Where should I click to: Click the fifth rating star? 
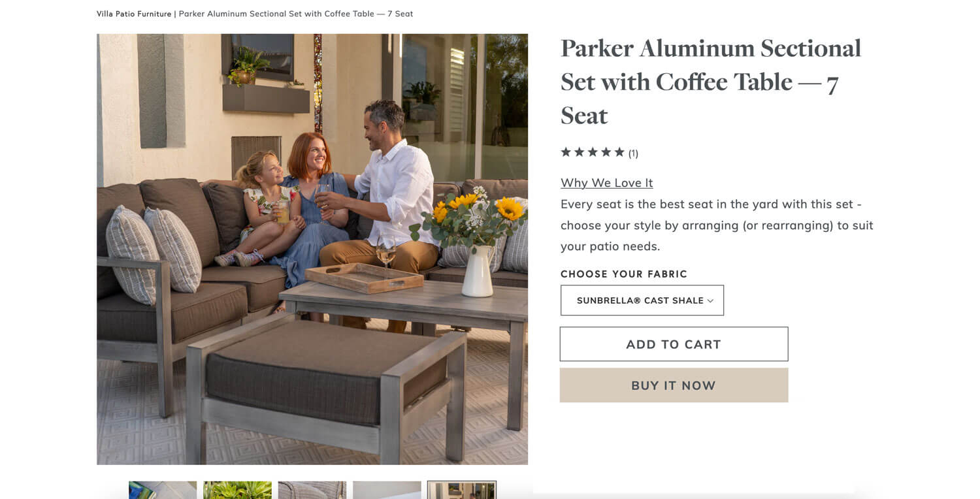619,152
